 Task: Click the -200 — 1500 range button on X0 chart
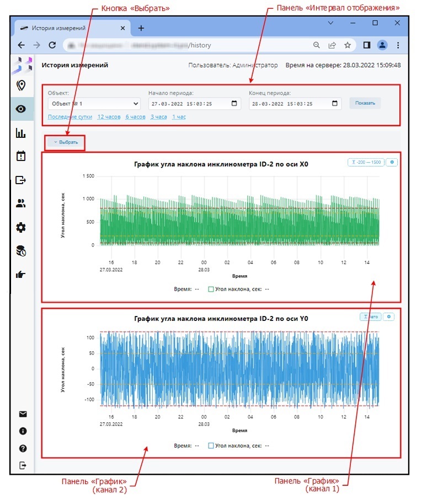365,162
